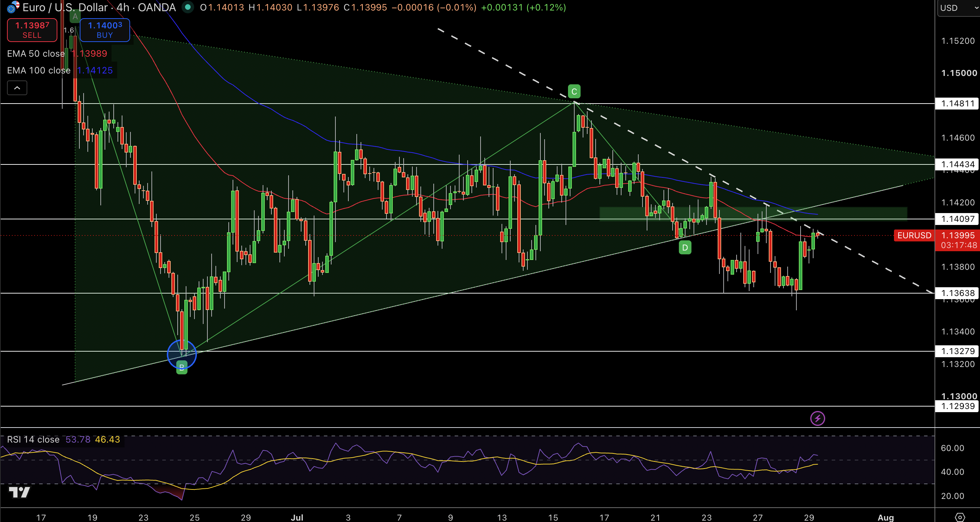Select the RSI 14 close indicator label

click(33, 439)
